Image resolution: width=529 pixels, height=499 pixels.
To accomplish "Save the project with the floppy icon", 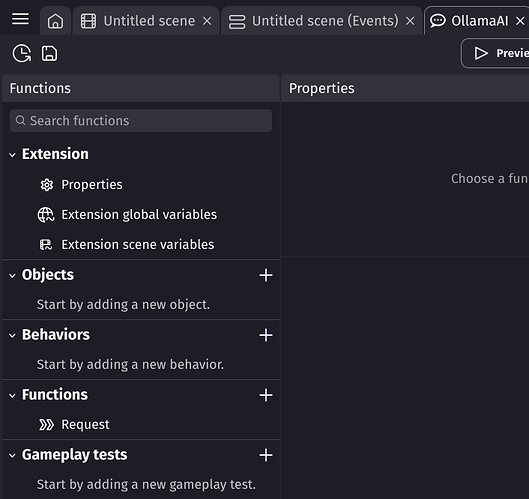I will 50,53.
